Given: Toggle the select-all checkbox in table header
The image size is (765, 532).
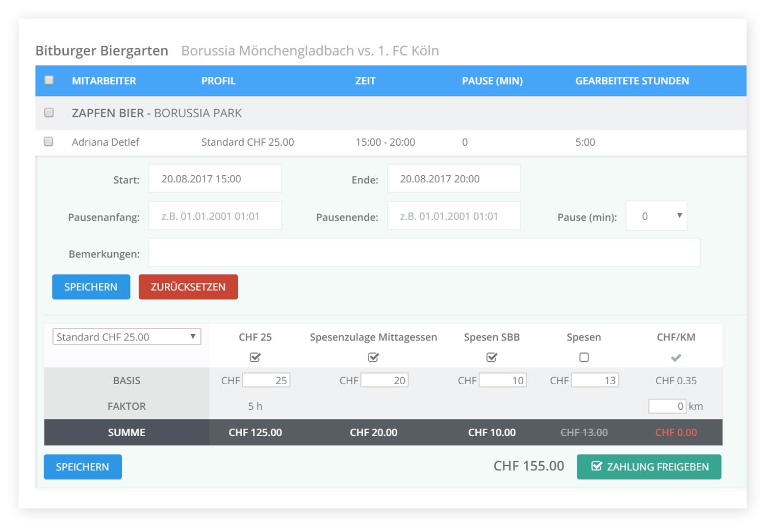Looking at the screenshot, I should (49, 80).
